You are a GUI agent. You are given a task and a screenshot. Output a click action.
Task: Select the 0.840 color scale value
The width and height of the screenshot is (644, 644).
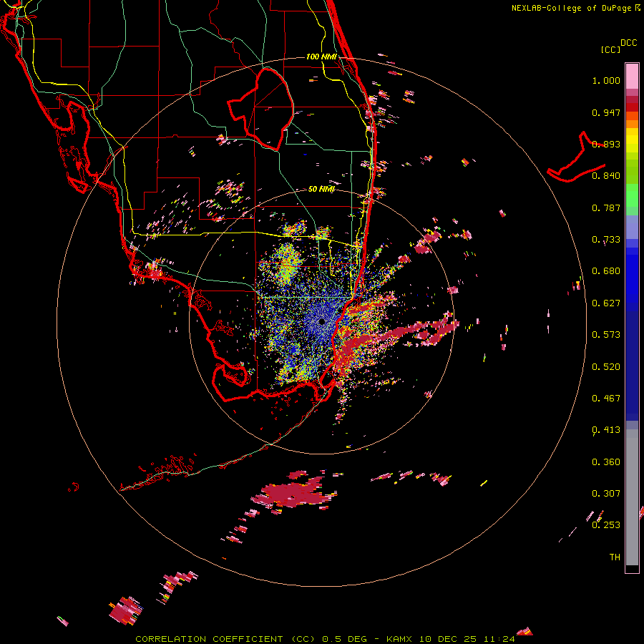(606, 176)
